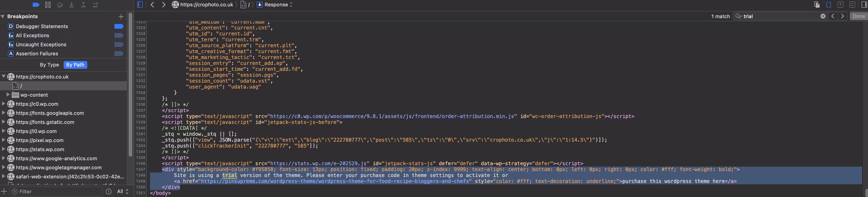Click the plus icon beside the Filter field
Screen dimensions: 868x197
pos(4,191)
